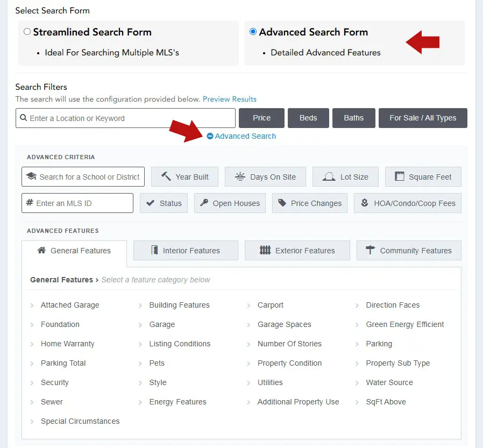Click the Lot Size land icon
This screenshot has width=483, height=448.
pos(329,177)
